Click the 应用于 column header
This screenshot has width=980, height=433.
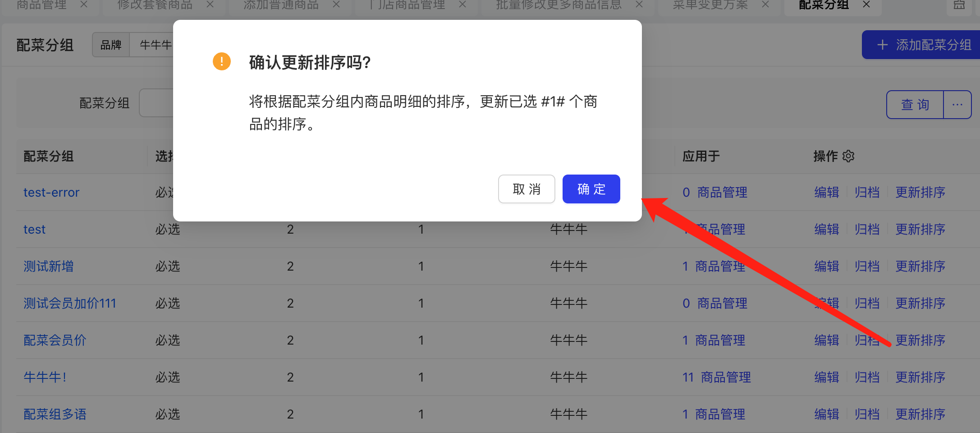pyautogui.click(x=701, y=156)
